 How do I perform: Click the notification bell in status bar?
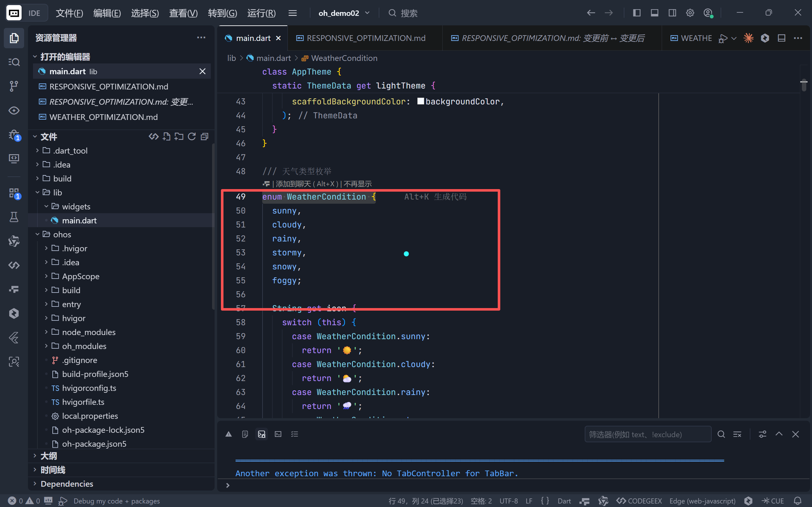click(798, 501)
